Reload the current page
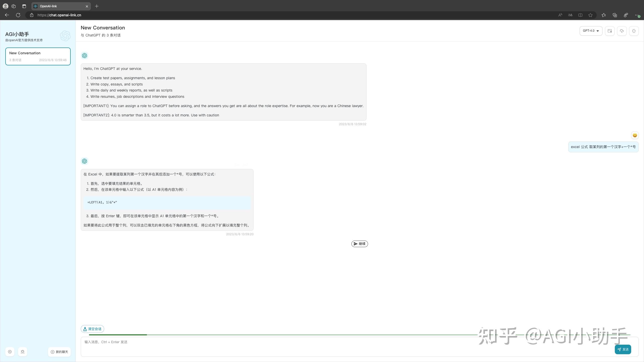 [x=18, y=15]
